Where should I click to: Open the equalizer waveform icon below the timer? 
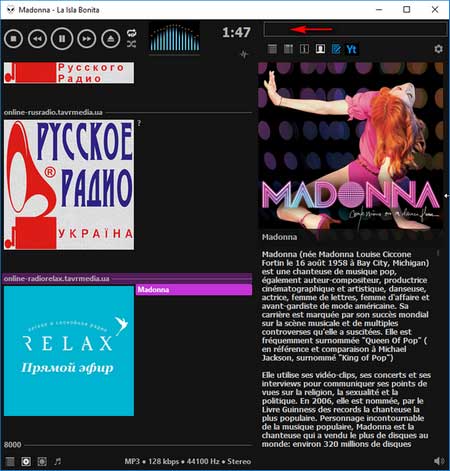[x=244, y=54]
